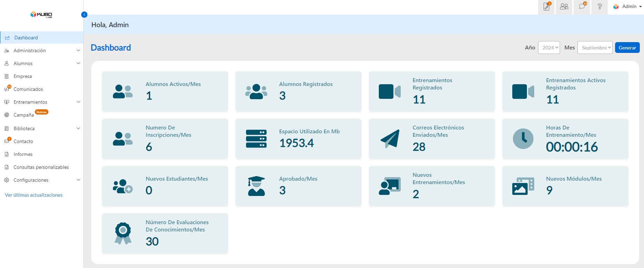Expand the Administración sidebar menu
Image resolution: width=644 pixels, height=268 pixels.
pyautogui.click(x=78, y=50)
